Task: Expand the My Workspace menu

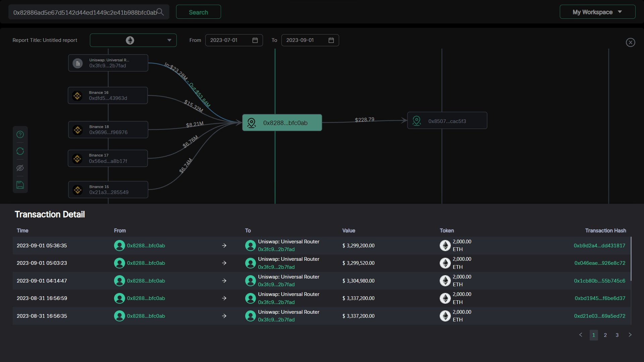Action: tap(597, 12)
